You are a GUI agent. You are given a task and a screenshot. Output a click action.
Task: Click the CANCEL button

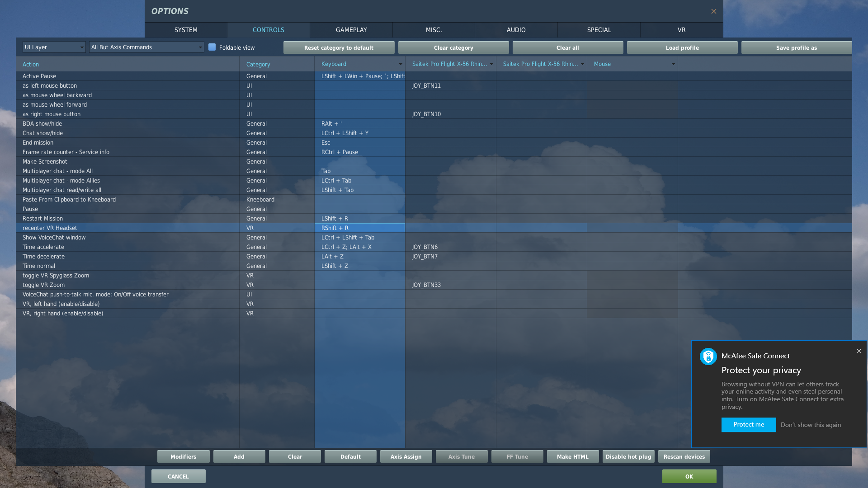[x=178, y=476]
